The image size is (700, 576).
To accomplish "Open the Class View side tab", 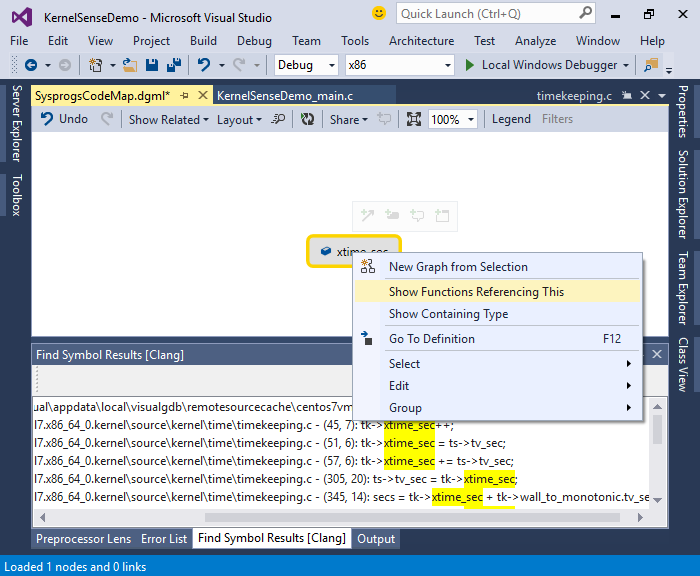I will [x=683, y=365].
